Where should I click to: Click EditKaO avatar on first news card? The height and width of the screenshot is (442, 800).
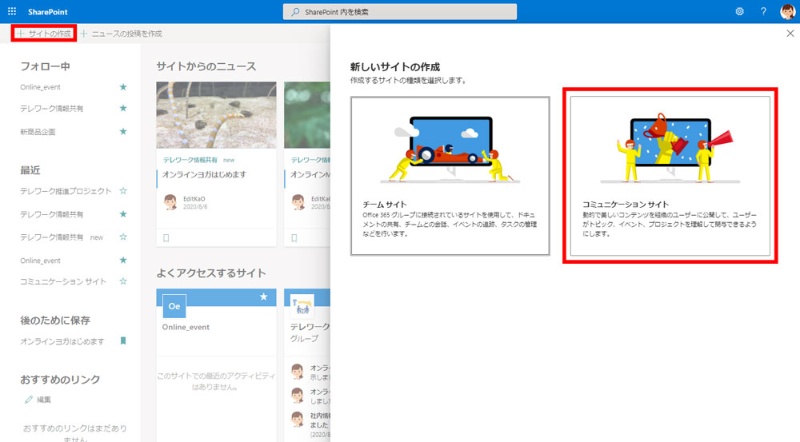[x=170, y=202]
